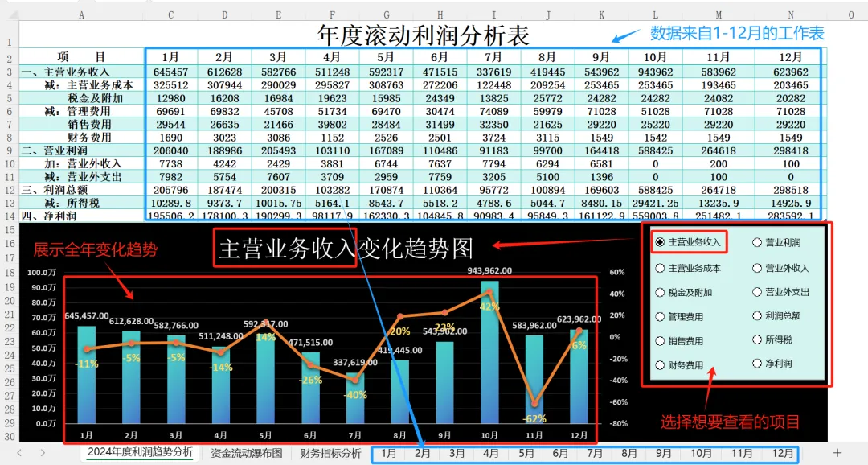The image size is (868, 465).
Task: Switch to the 1月 worksheet tab
Action: (388, 454)
